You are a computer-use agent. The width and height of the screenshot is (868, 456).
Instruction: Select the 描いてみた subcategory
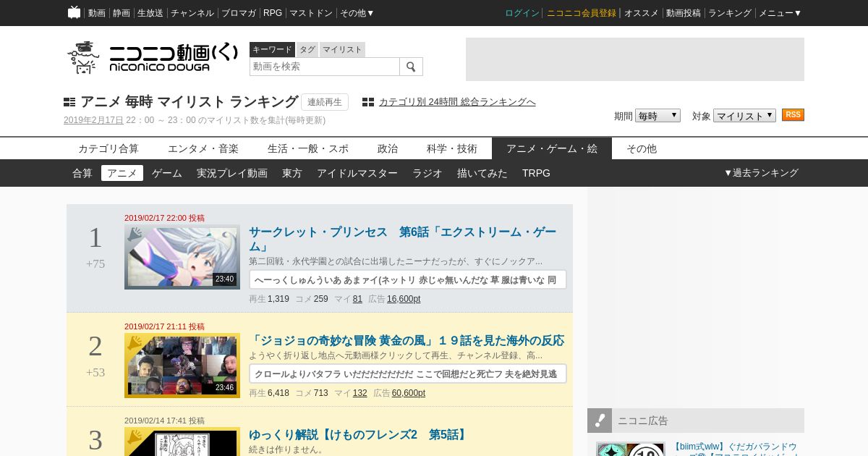(x=482, y=173)
